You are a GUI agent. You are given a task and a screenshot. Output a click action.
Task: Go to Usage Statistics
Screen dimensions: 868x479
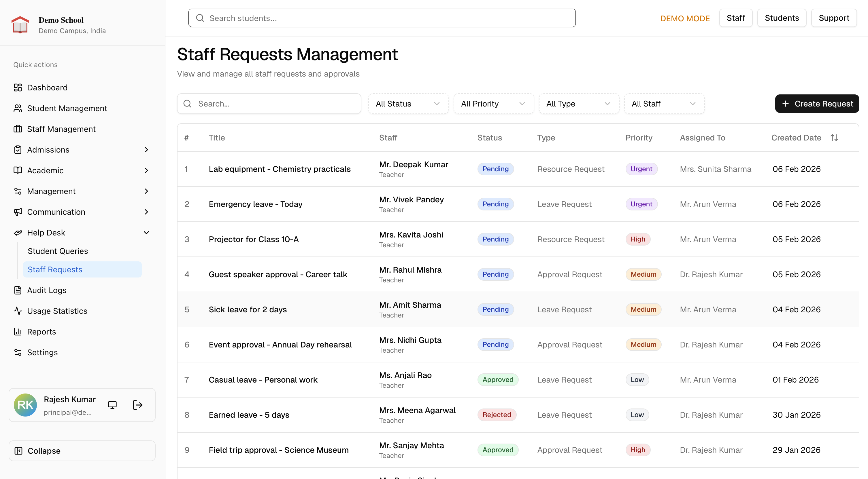click(57, 311)
